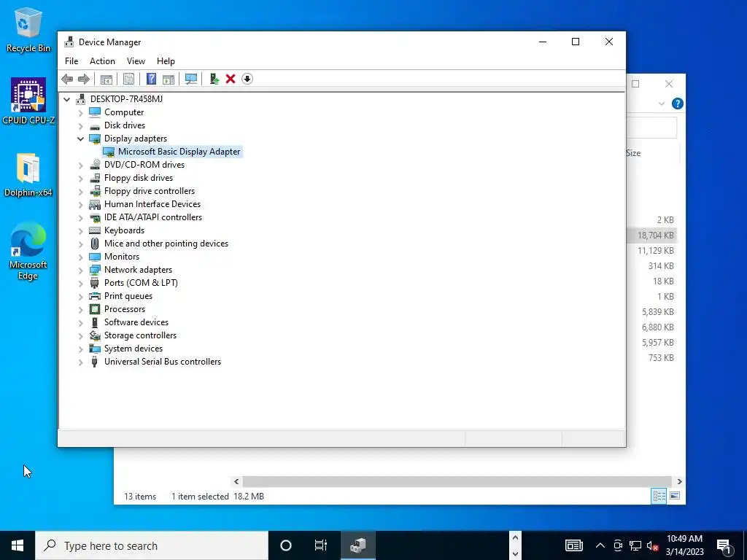Image resolution: width=747 pixels, height=560 pixels.
Task: Toggle the Show/Hide Action Pane toolbar icon
Action: click(169, 79)
